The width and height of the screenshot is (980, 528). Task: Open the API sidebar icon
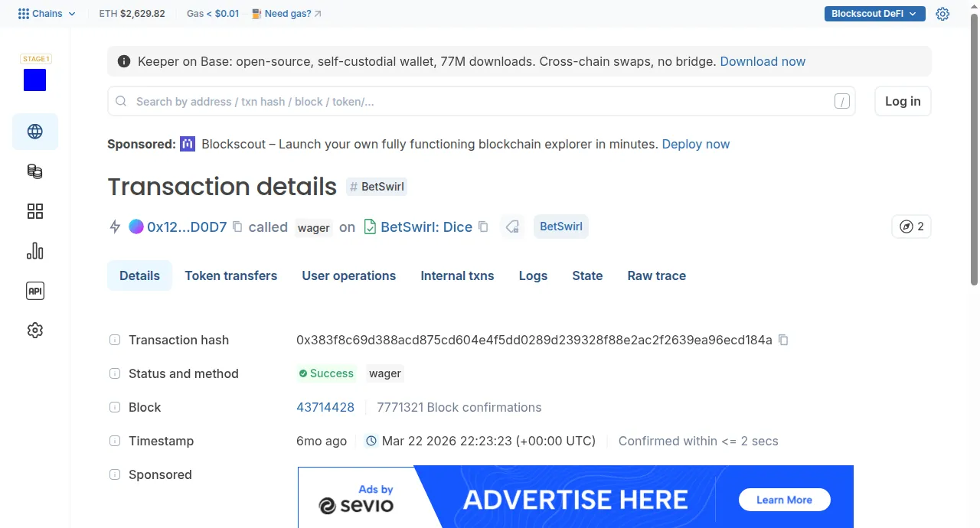tap(35, 291)
